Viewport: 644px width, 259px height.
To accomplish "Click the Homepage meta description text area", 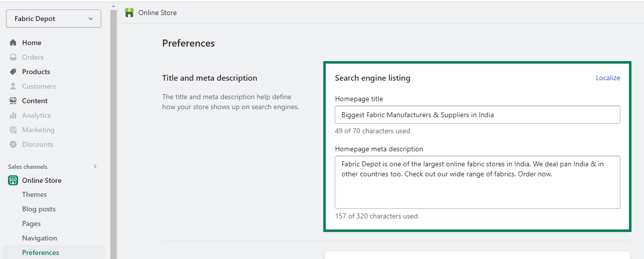I will click(x=478, y=182).
